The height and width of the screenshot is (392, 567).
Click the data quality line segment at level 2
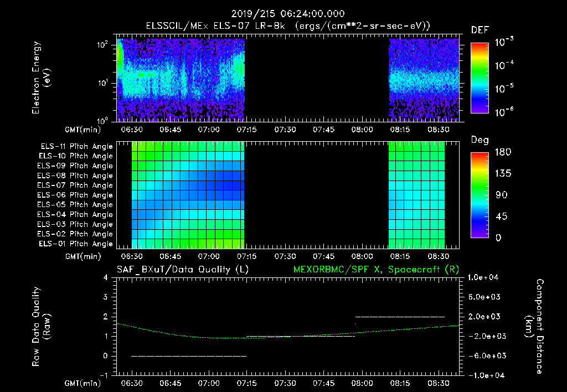(x=400, y=317)
